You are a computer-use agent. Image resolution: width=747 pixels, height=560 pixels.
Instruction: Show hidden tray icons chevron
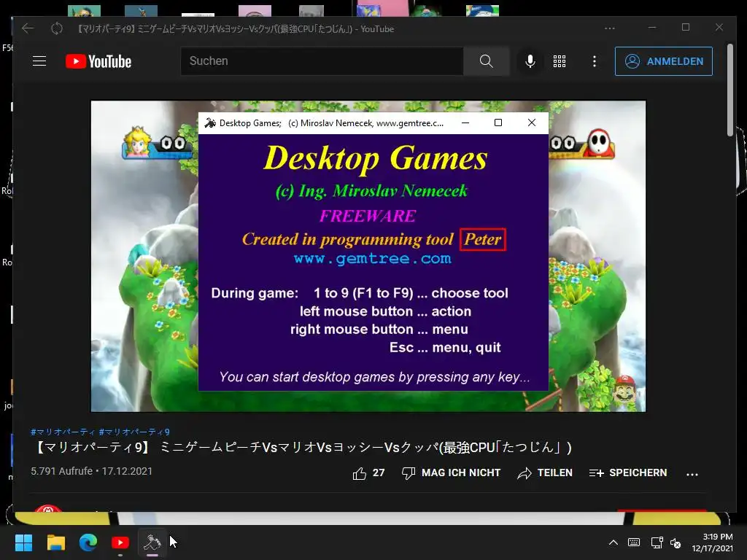tap(613, 542)
